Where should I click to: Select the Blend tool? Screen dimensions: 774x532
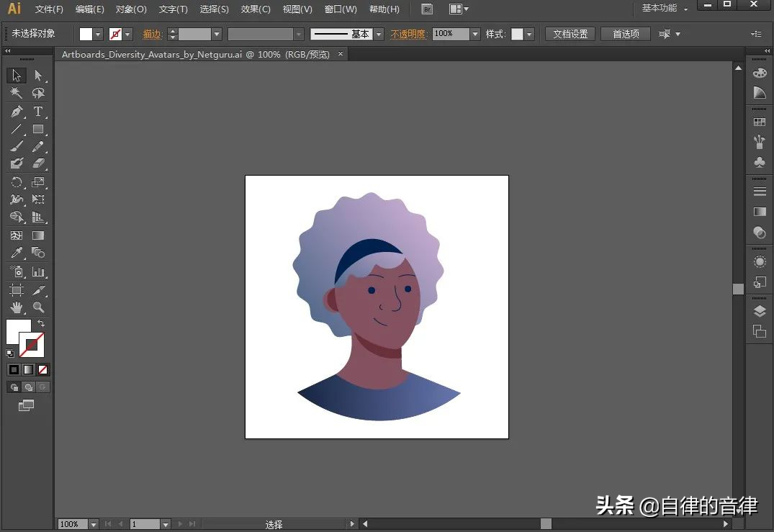[x=38, y=253]
